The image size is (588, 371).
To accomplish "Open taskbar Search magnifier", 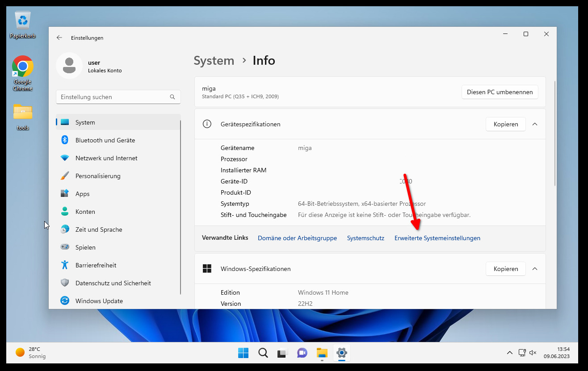I will point(263,353).
